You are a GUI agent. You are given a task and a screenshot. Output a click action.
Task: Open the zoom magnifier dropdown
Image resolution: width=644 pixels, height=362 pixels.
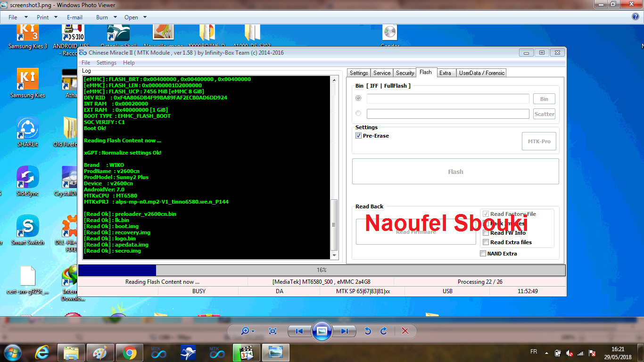(x=248, y=331)
